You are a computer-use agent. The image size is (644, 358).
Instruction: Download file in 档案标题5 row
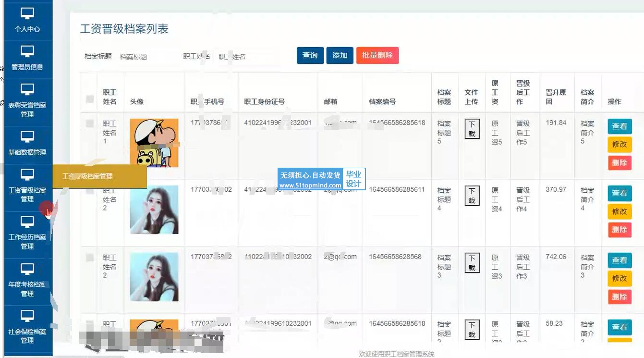pyautogui.click(x=472, y=129)
